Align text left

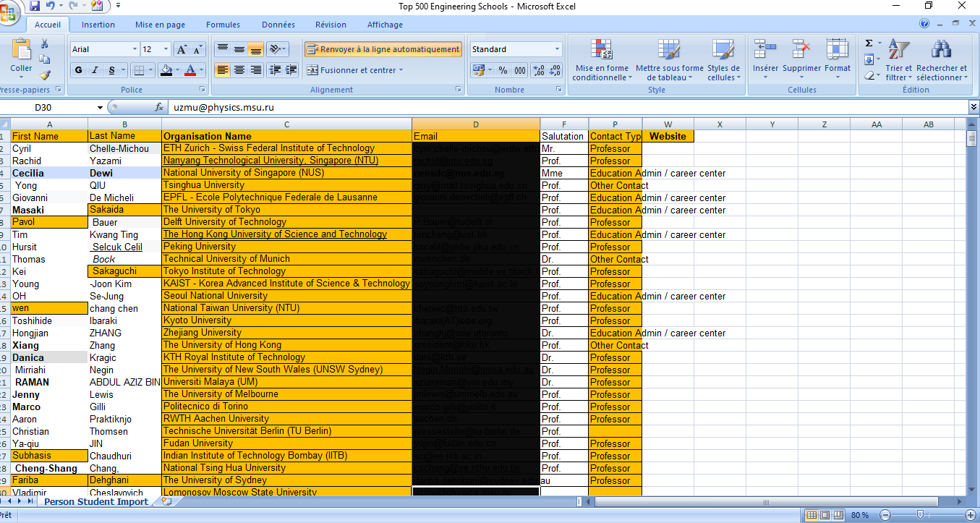223,70
